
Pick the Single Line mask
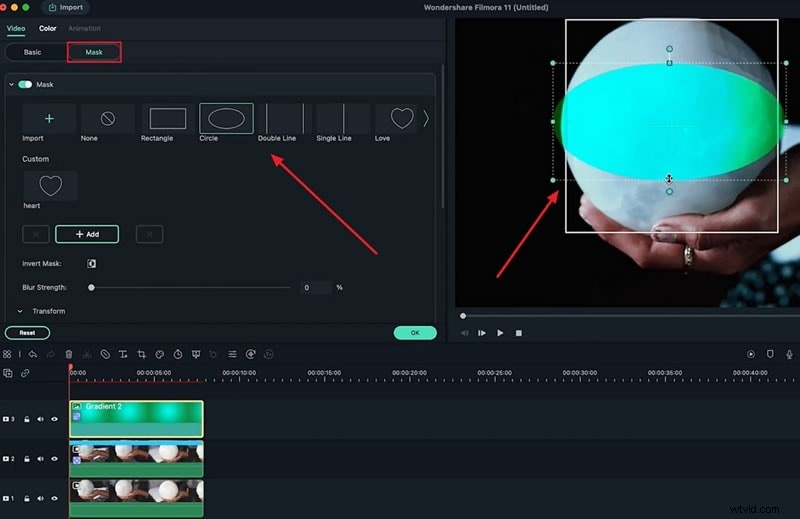click(x=343, y=119)
